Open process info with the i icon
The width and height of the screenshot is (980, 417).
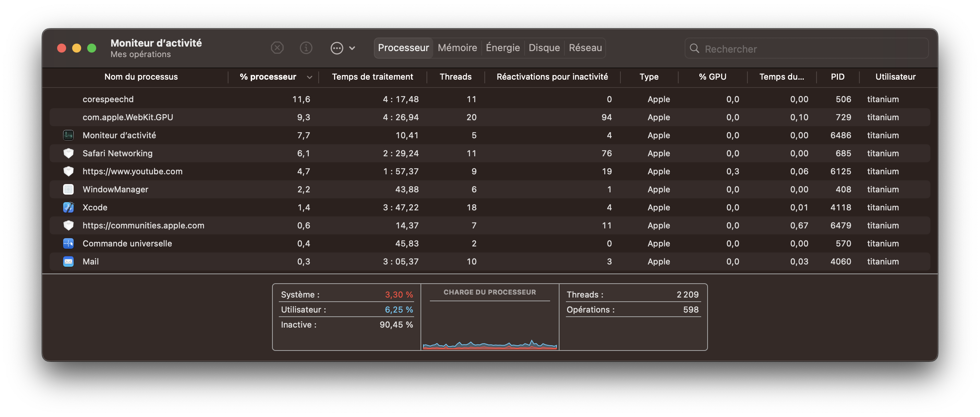[306, 48]
